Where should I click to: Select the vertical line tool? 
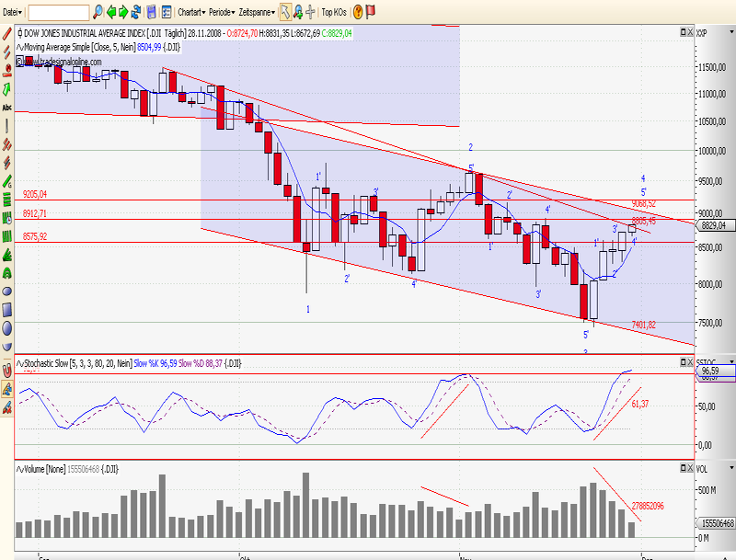tap(7, 126)
